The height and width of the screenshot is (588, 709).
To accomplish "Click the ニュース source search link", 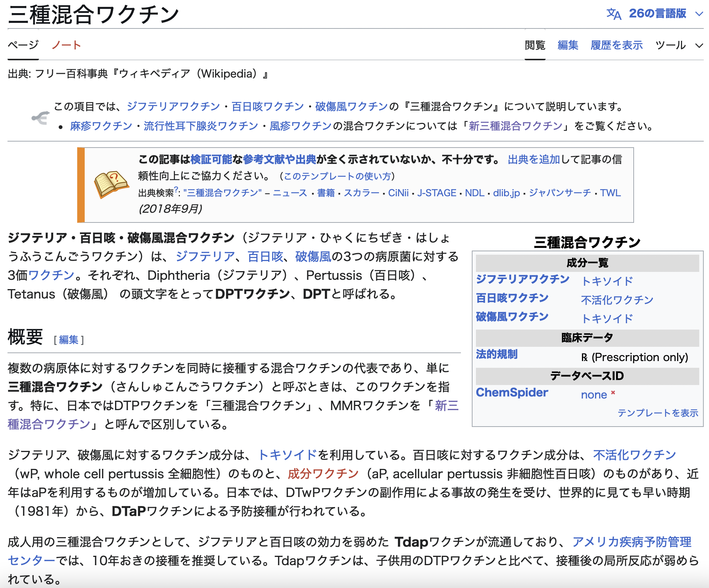I will [x=290, y=193].
